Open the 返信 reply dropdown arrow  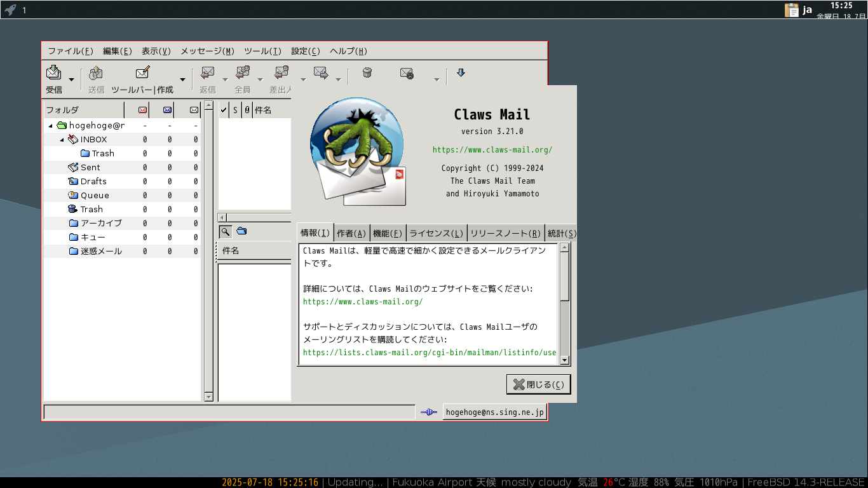(225, 79)
